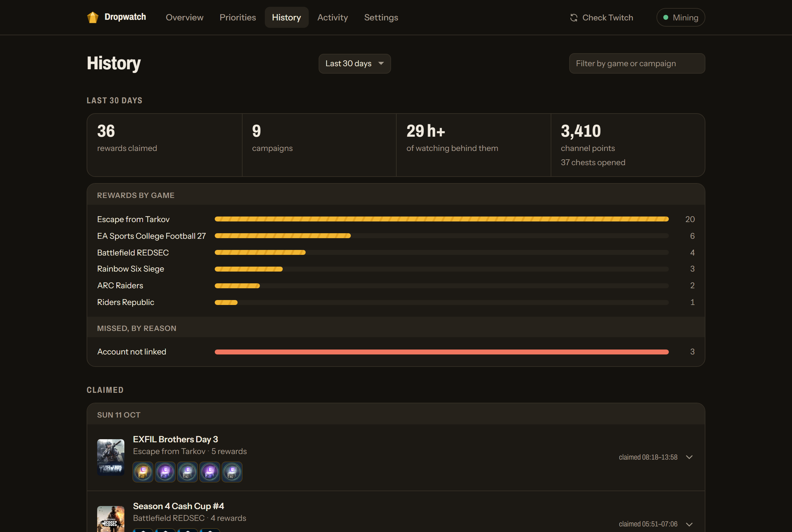The height and width of the screenshot is (532, 792).
Task: Click the Dropwatch gem logo icon
Action: coord(93,17)
